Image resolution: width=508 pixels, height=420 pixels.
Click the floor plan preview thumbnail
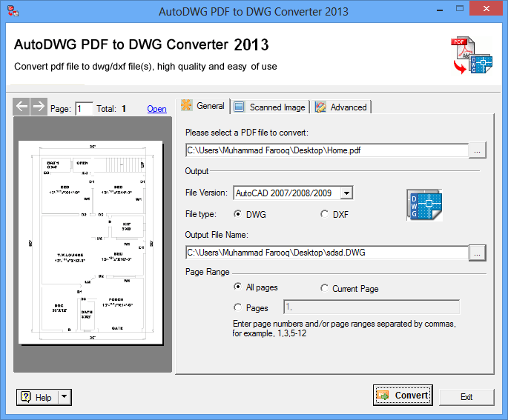coord(90,242)
